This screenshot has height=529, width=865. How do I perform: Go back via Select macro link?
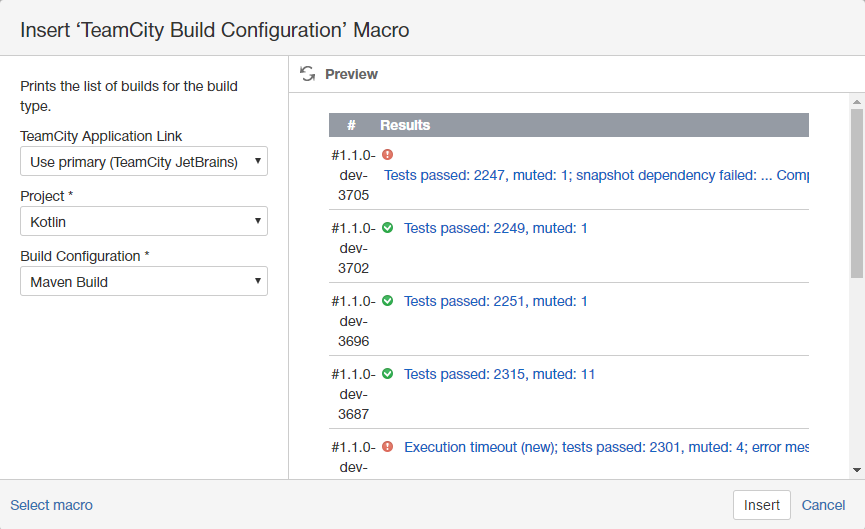[x=51, y=505]
